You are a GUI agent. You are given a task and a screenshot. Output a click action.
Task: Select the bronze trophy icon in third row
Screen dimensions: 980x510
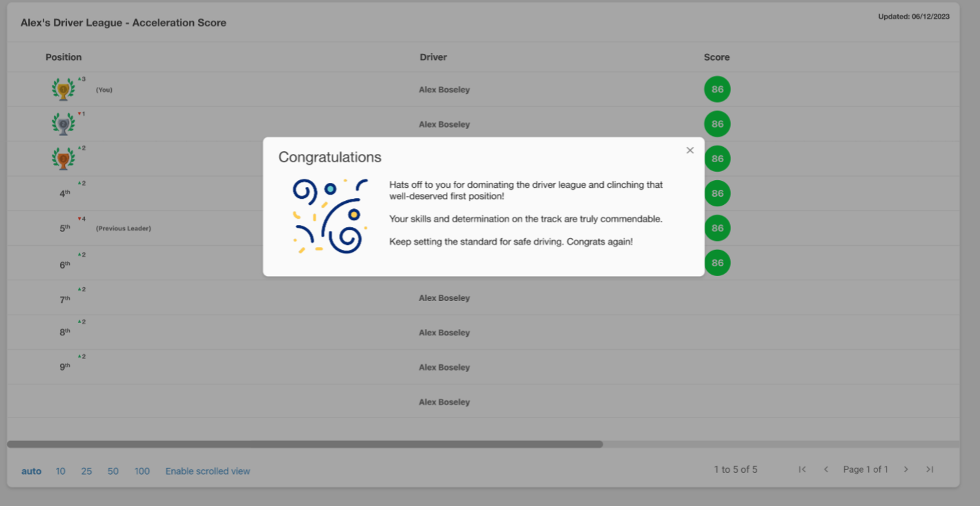coord(63,158)
